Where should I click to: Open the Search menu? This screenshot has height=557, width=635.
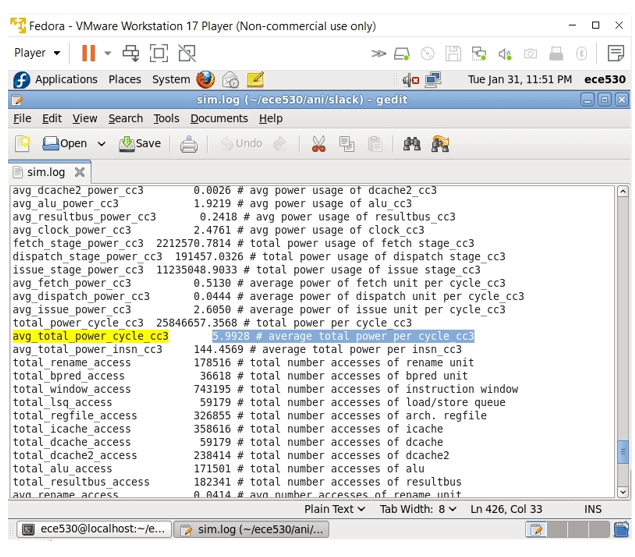(125, 118)
